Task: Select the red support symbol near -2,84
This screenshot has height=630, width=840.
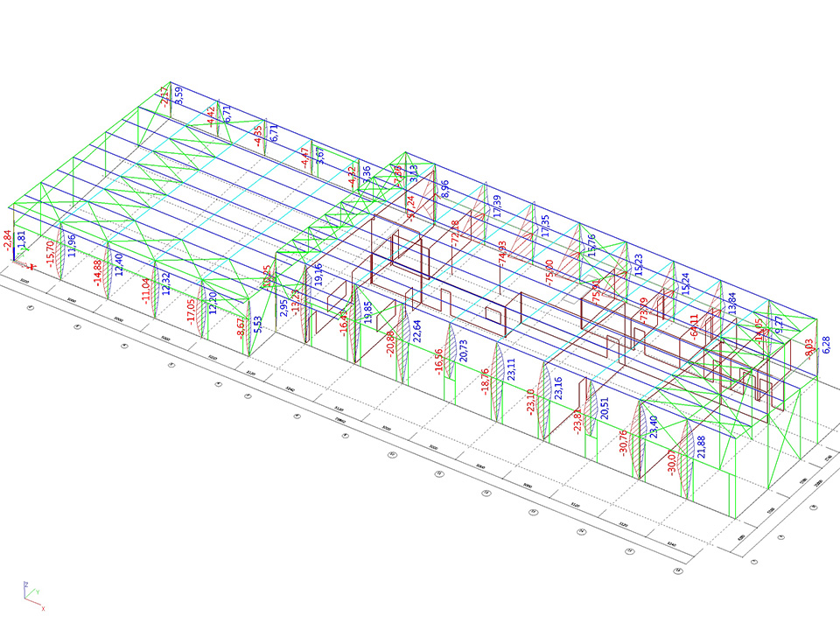Action: click(31, 264)
